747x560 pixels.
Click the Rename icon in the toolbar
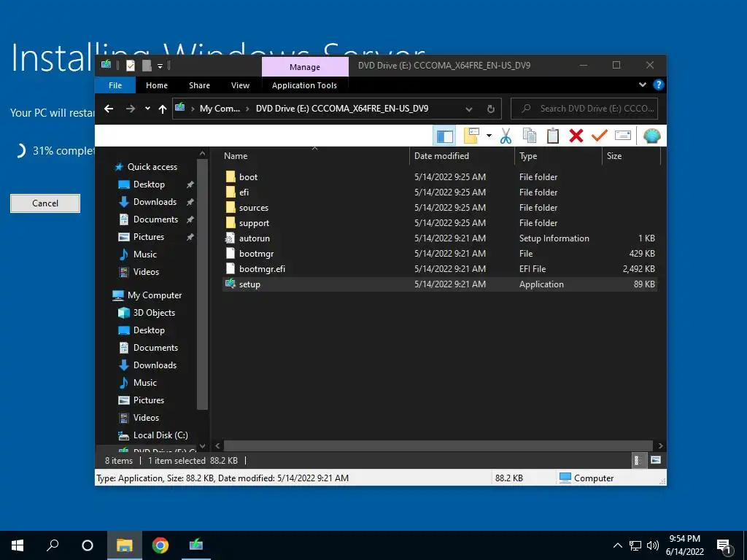click(623, 136)
